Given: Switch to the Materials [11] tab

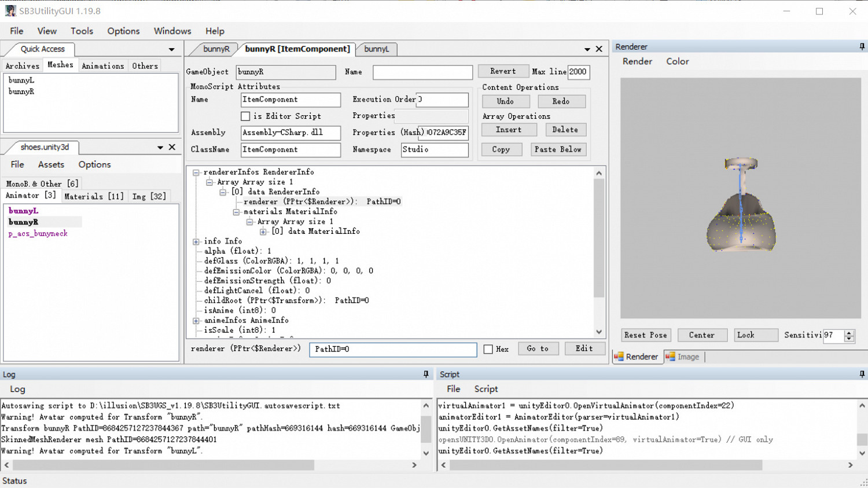Looking at the screenshot, I should tap(94, 196).
